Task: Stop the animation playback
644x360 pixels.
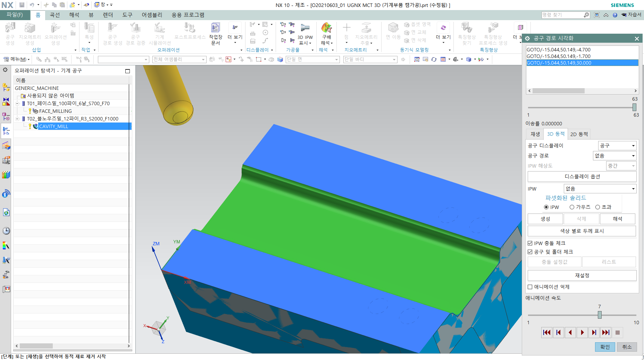Action: (x=618, y=333)
